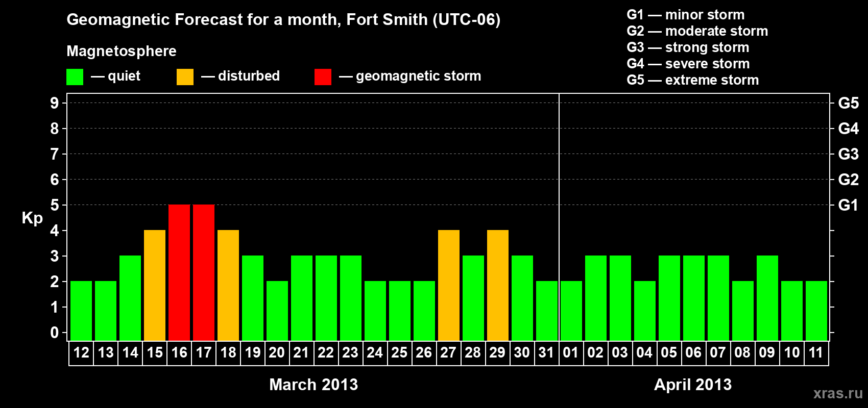868x408 pixels.
Task: Click date label 22 on the axis
Action: click(x=326, y=352)
